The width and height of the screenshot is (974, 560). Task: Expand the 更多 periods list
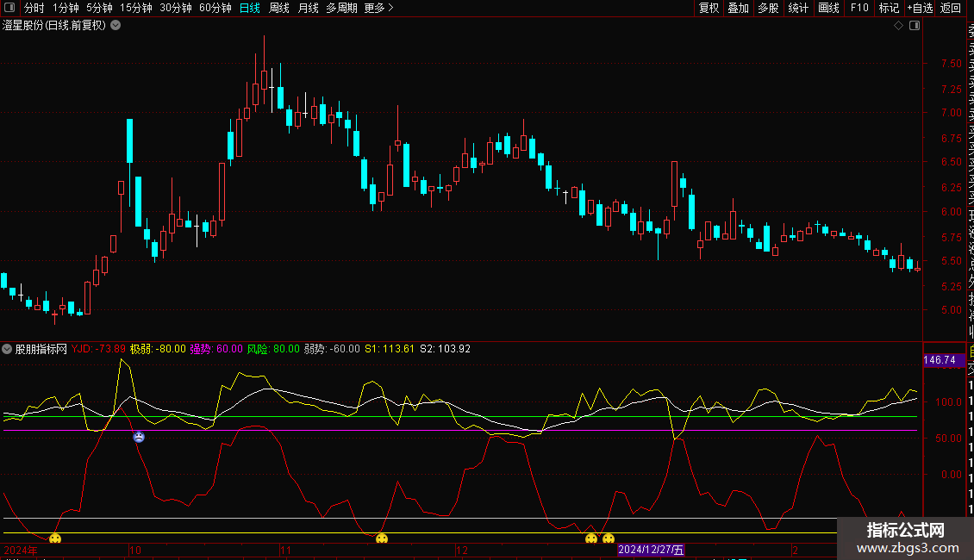point(378,8)
